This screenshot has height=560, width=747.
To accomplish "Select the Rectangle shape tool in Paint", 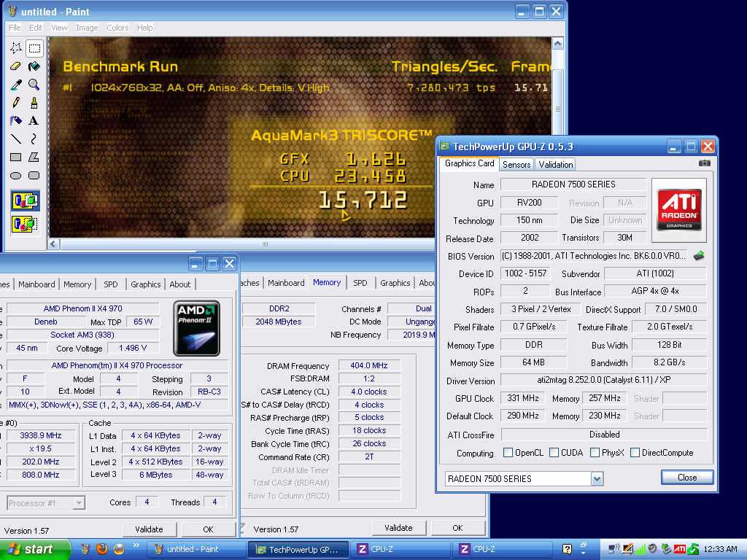I will [x=16, y=157].
